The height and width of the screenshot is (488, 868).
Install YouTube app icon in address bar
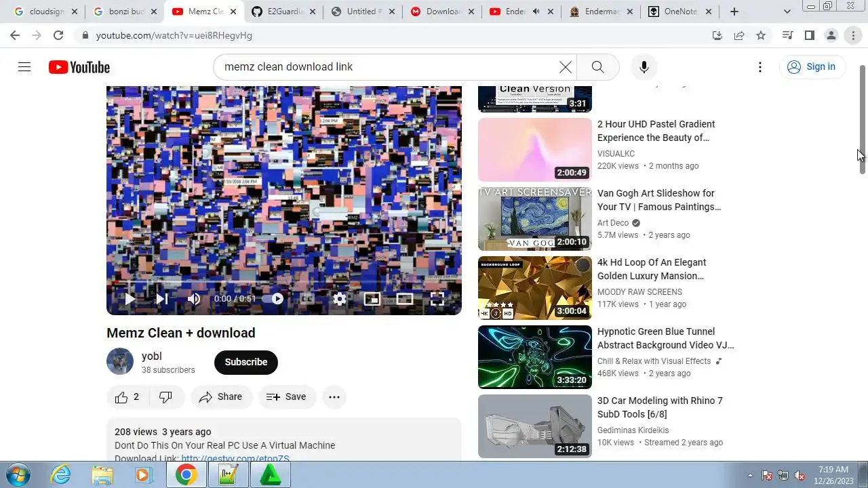click(717, 35)
